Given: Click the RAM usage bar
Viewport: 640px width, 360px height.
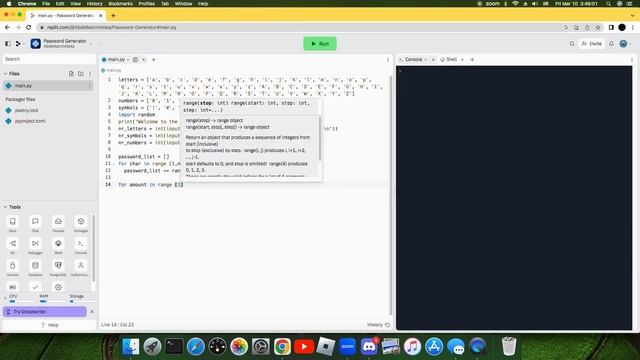Looking at the screenshot, I should pyautogui.click(x=52, y=301).
